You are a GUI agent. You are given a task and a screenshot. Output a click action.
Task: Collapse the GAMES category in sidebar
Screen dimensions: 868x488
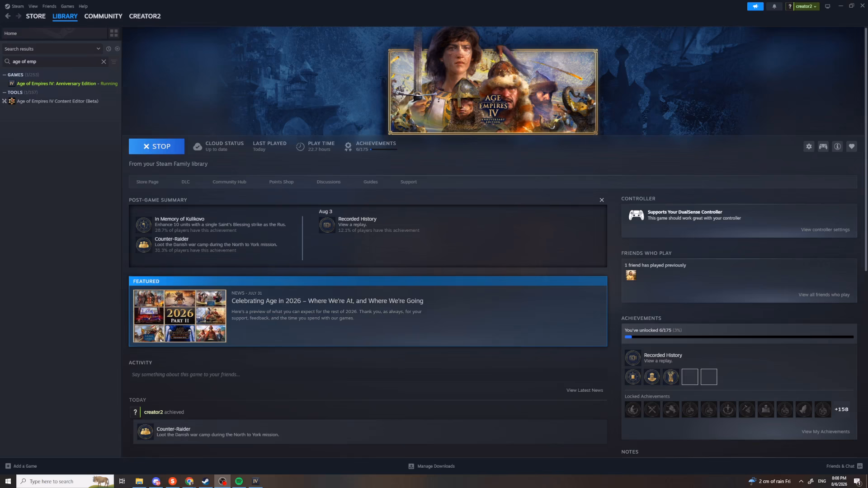(x=5, y=75)
